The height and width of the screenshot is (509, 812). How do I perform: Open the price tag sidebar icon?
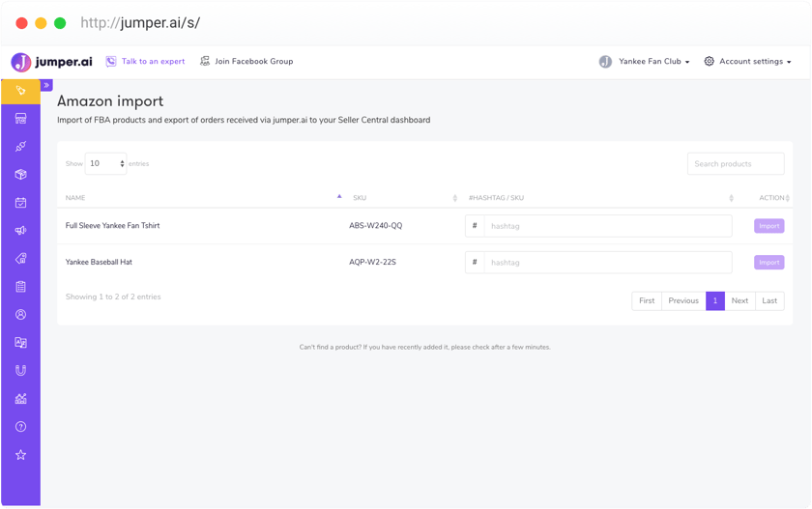coord(20,259)
